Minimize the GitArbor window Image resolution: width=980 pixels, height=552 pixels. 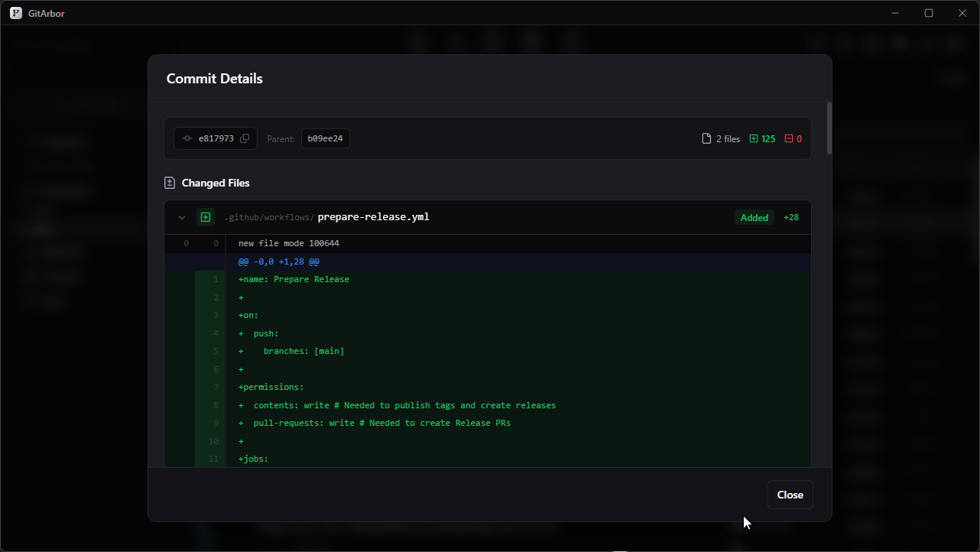click(895, 13)
